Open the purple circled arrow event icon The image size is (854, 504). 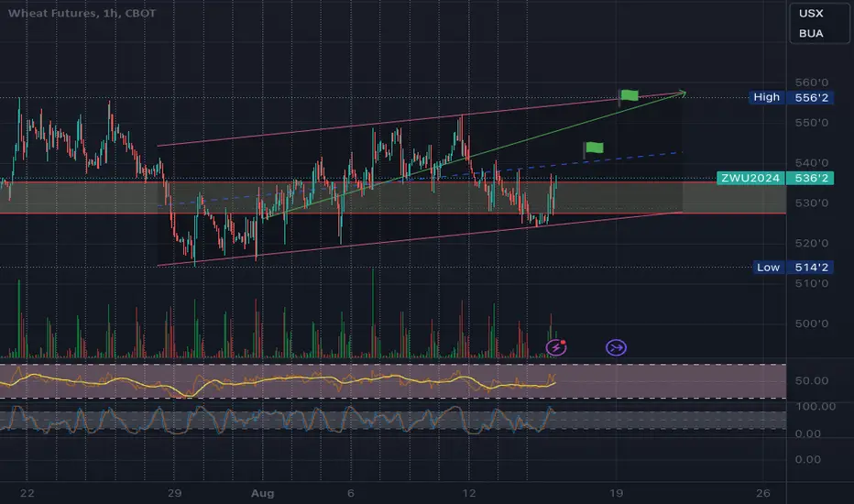coord(616,347)
